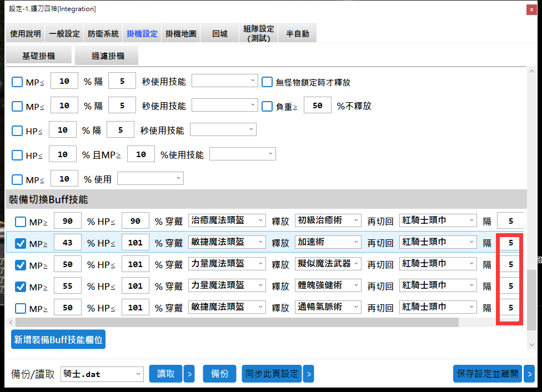Select the 基礎掛機 sub-tab
Screen dimensions: 542x392
pyautogui.click(x=39, y=56)
